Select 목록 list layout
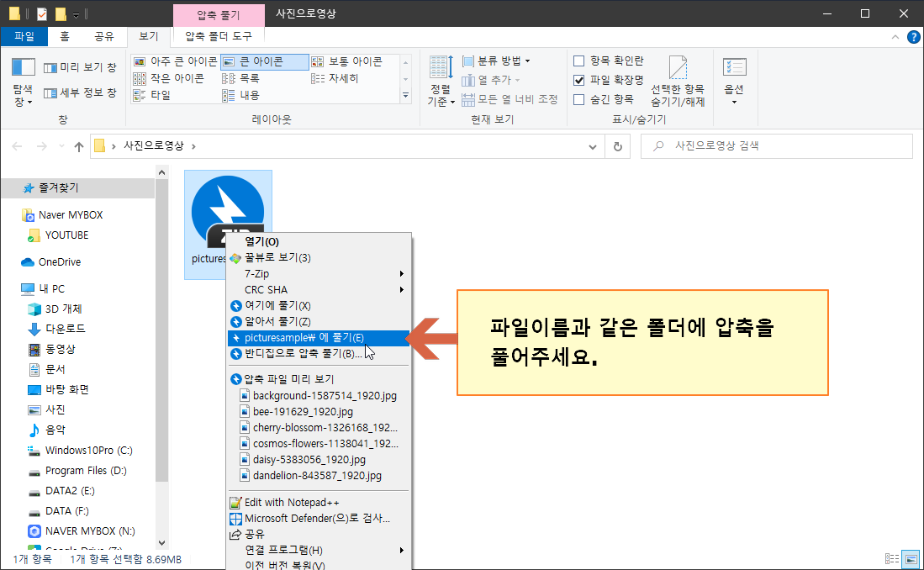The image size is (924, 570). tap(241, 78)
